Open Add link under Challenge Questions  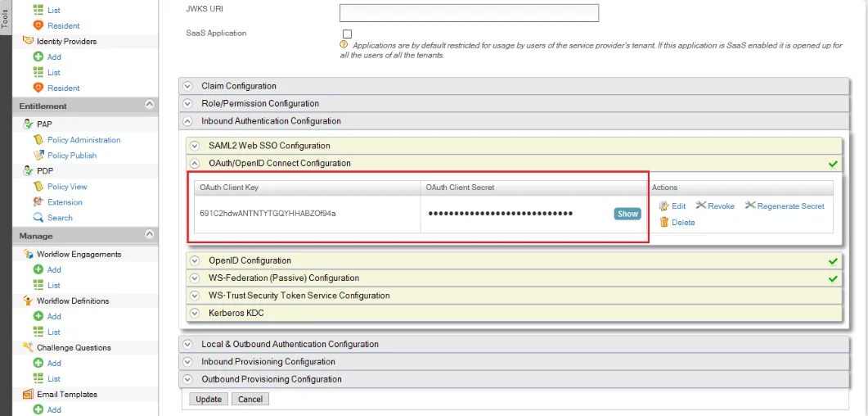pos(54,363)
